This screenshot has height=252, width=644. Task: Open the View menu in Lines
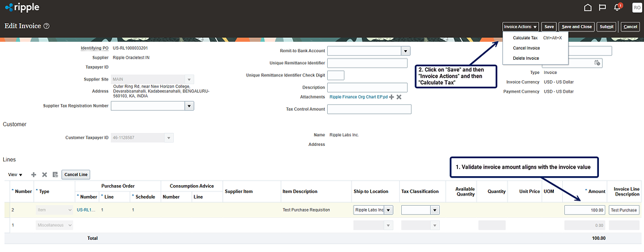coord(15,175)
